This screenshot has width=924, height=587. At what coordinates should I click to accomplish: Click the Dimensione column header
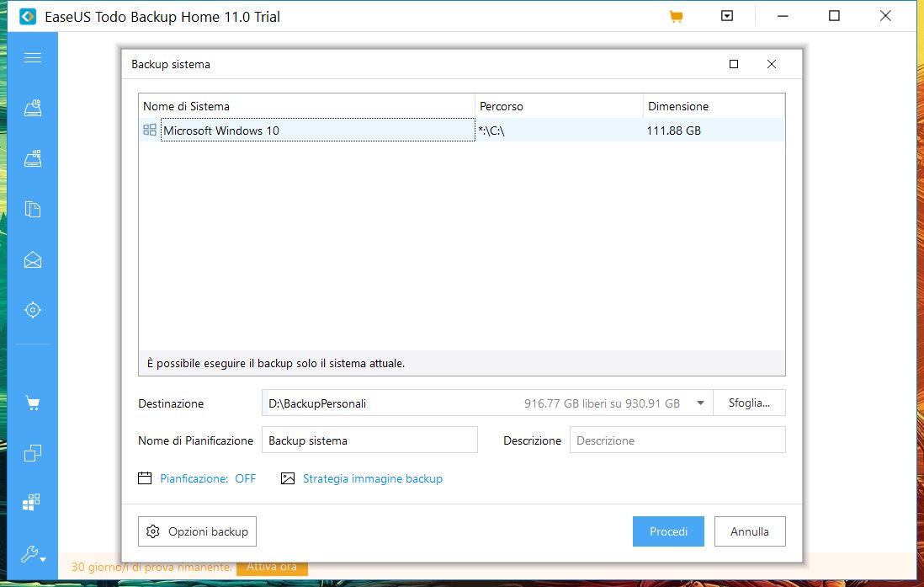coord(714,106)
